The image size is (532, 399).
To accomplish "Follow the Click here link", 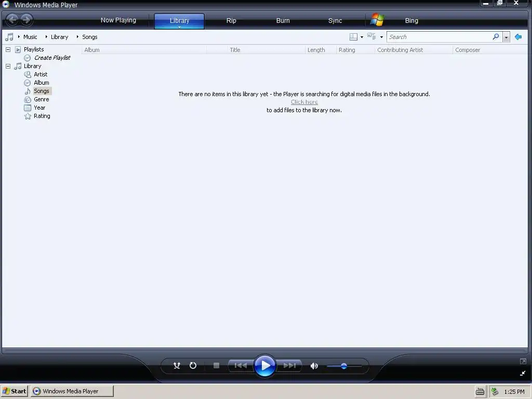I will [x=304, y=102].
